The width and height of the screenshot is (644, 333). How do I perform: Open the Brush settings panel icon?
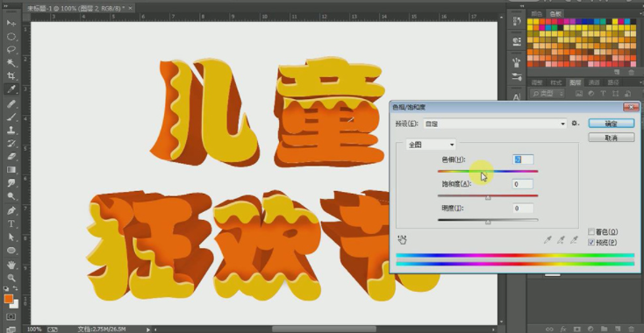tap(517, 77)
